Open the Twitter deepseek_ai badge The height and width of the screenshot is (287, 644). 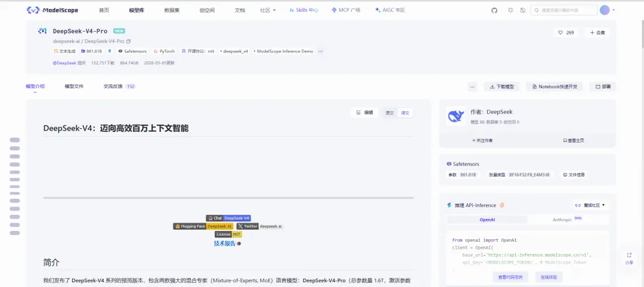(259, 226)
